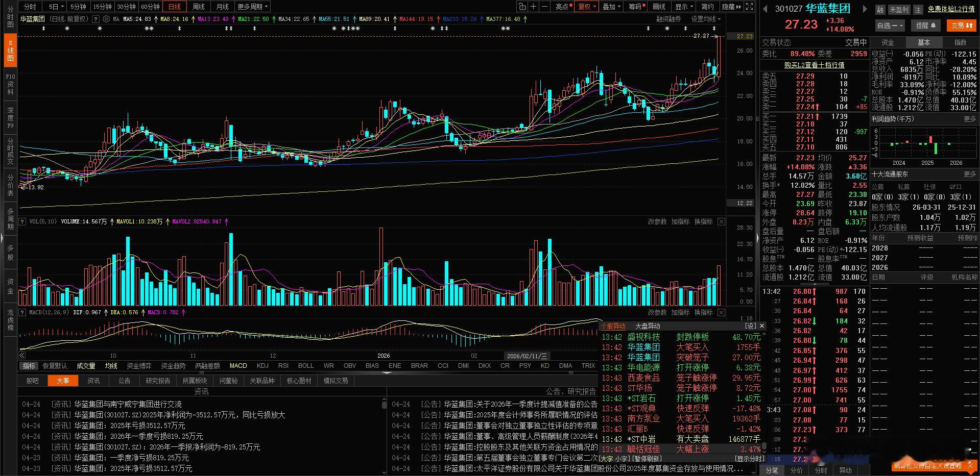This screenshot has width=980, height=476.
Task: Click 免费体验L2行情 link
Action: coord(951,9)
